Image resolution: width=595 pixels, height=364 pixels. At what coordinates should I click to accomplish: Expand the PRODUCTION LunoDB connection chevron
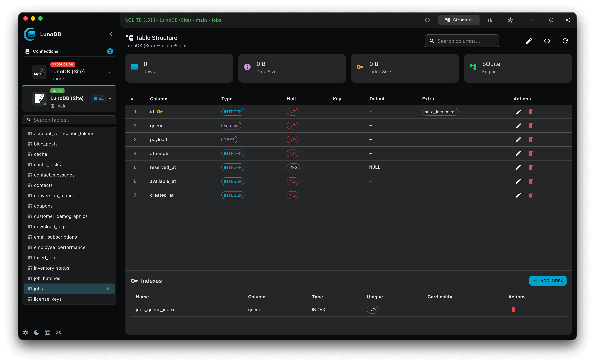(x=110, y=72)
